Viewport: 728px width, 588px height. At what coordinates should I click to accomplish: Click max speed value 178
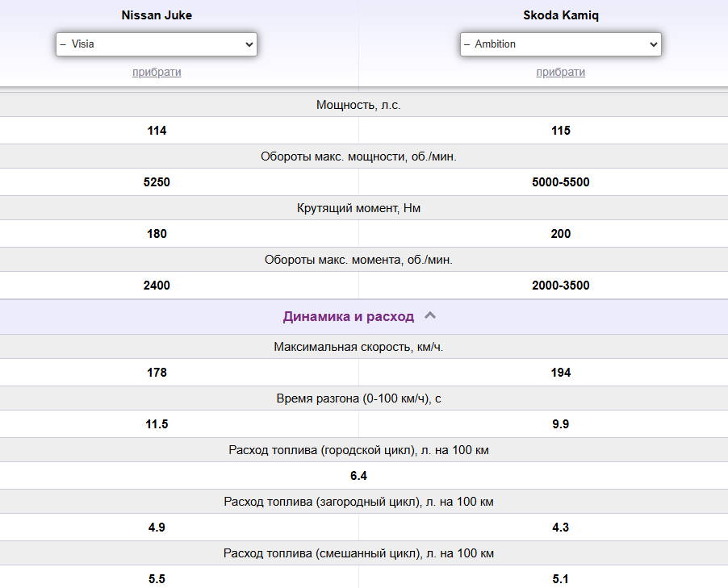(157, 372)
